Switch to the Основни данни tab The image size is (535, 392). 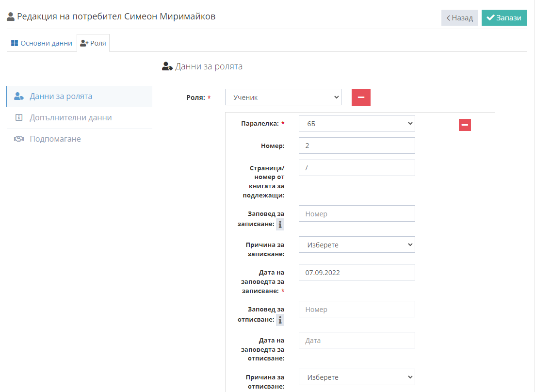click(42, 43)
